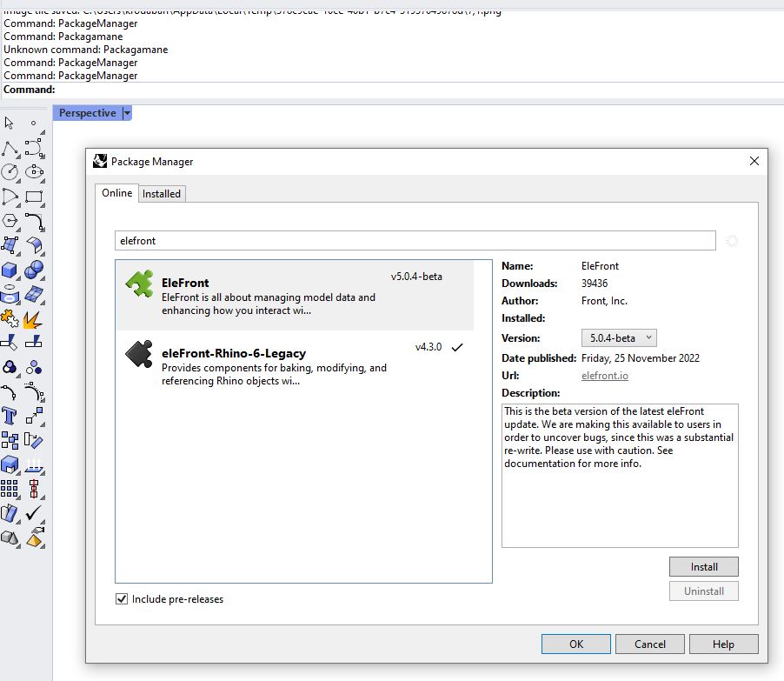Select the pointer arrow tool in the toolbar
The image size is (784, 681).
coord(10,124)
